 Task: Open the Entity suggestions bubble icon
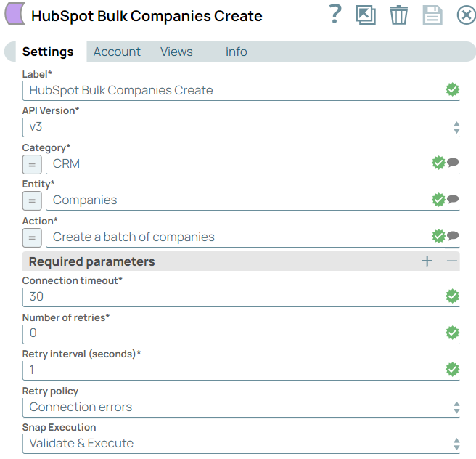[x=453, y=199]
